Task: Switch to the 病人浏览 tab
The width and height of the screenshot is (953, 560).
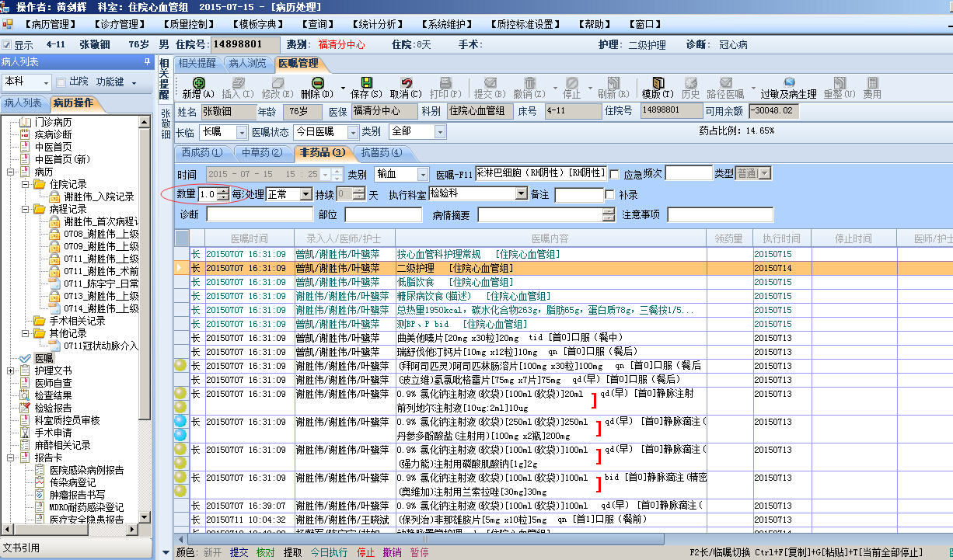Action: click(x=247, y=63)
